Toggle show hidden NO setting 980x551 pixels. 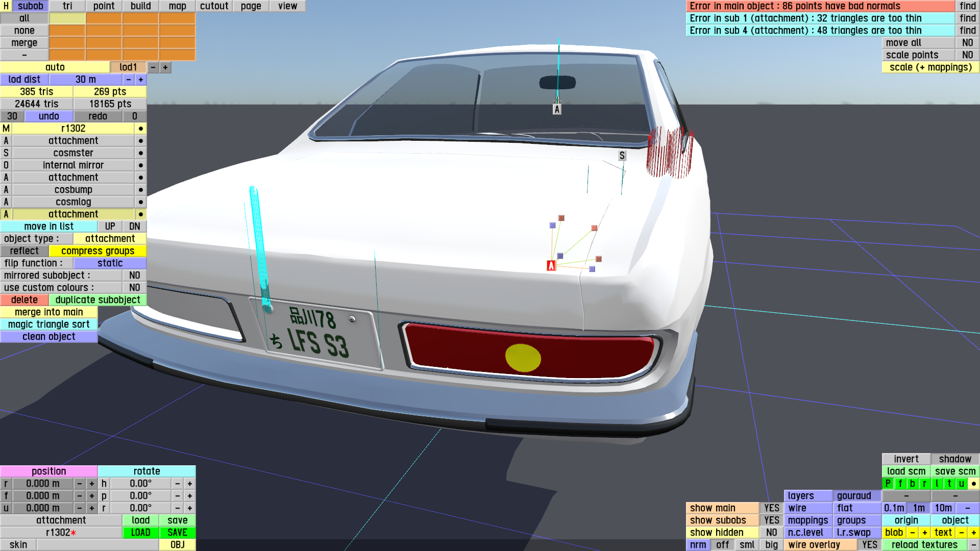point(771,533)
